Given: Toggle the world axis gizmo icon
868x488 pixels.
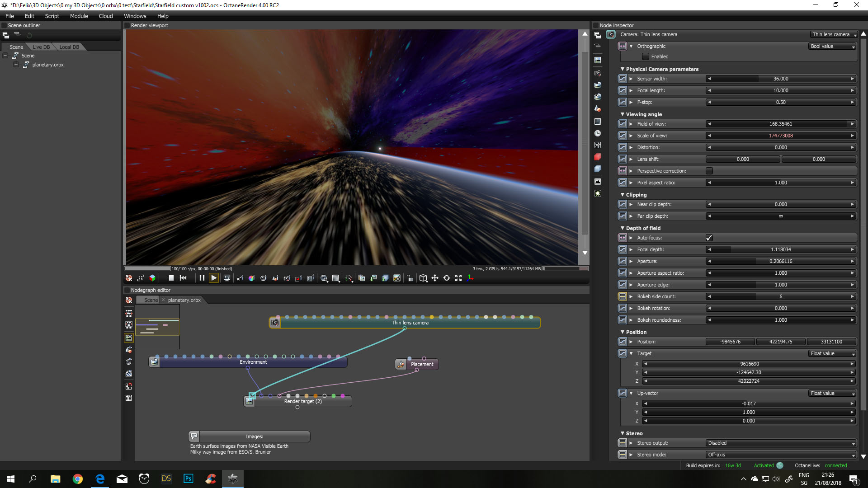Looking at the screenshot, I should pyautogui.click(x=470, y=278).
